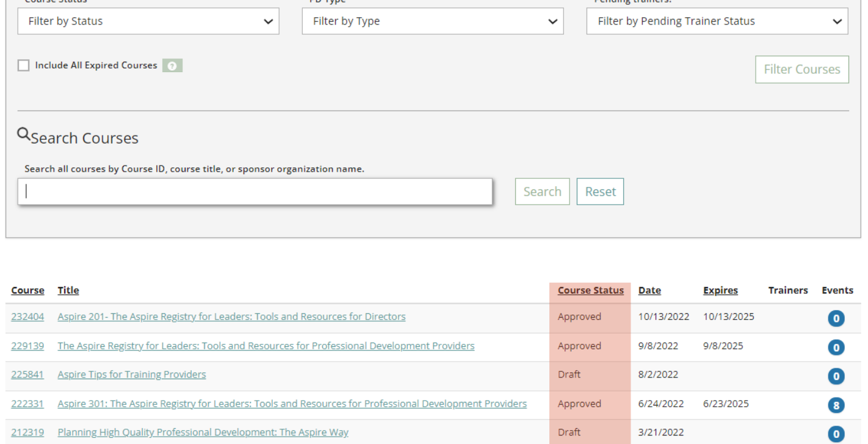The image size is (868, 444).
Task: Sort table by Expires column header
Action: pyautogui.click(x=720, y=291)
